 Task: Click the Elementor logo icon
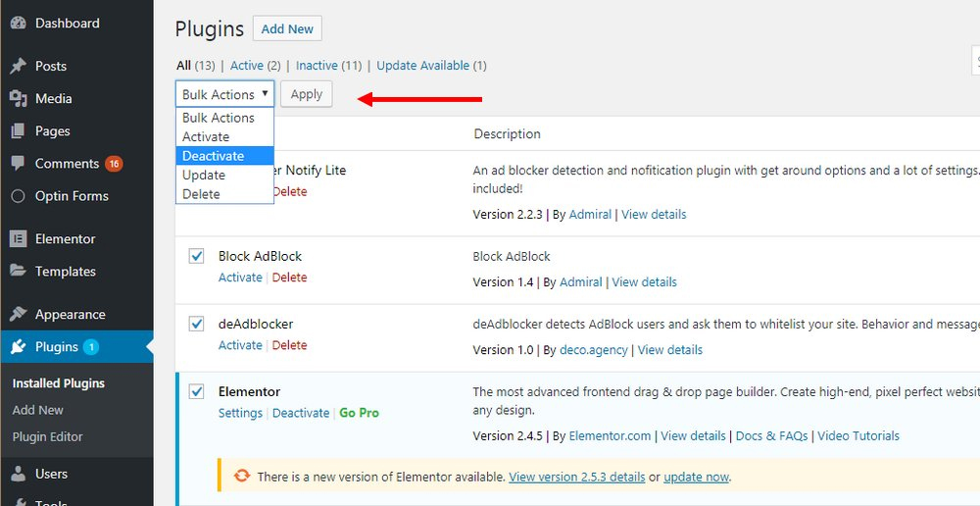(18, 239)
